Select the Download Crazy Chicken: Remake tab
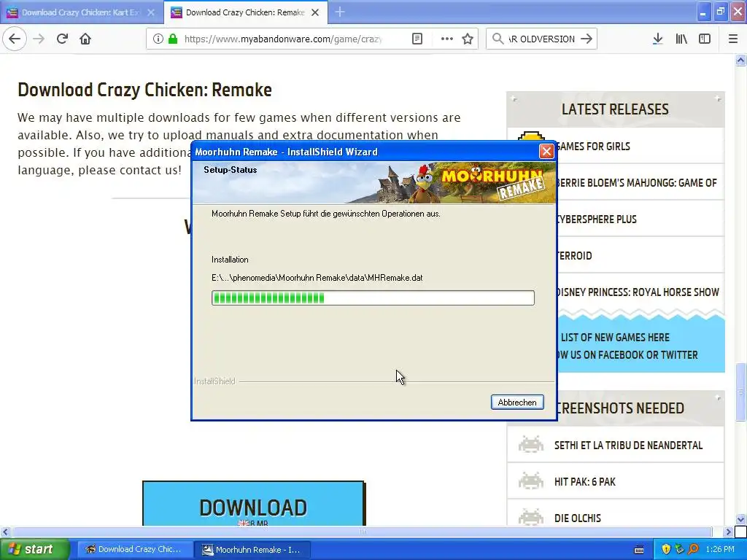This screenshot has width=747, height=560. coord(245,12)
